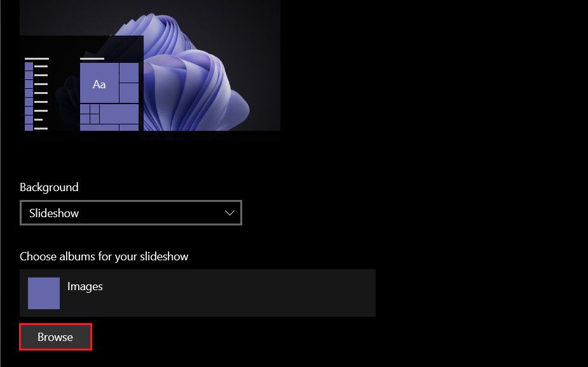Screen dimensions: 588x367
Task: Click the desktop background preview image
Action: point(150,65)
